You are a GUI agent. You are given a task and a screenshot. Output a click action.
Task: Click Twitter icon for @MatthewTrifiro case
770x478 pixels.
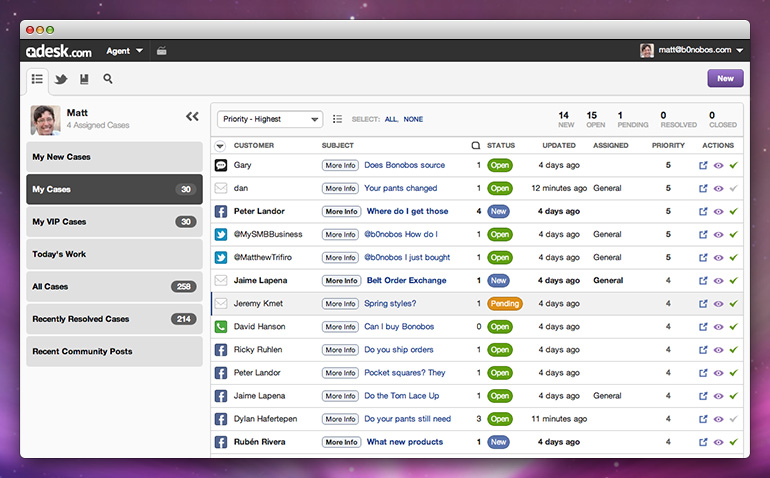tap(221, 257)
